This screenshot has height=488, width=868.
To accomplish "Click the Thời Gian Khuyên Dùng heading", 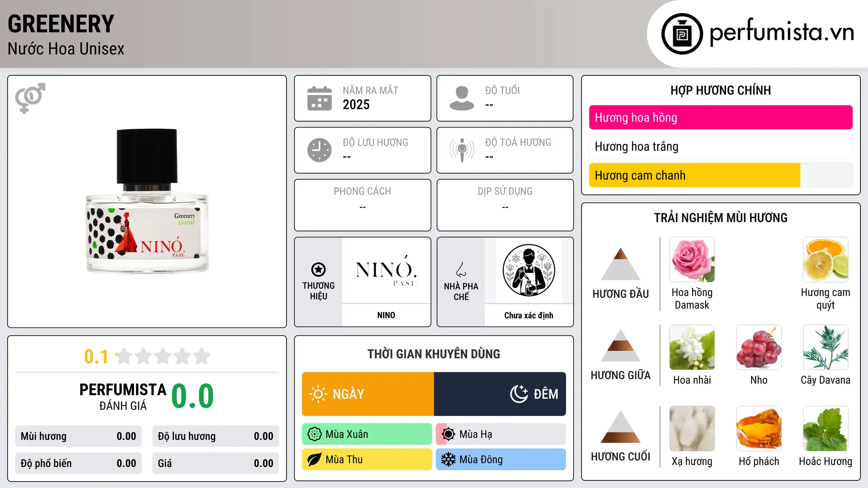I will (x=434, y=354).
